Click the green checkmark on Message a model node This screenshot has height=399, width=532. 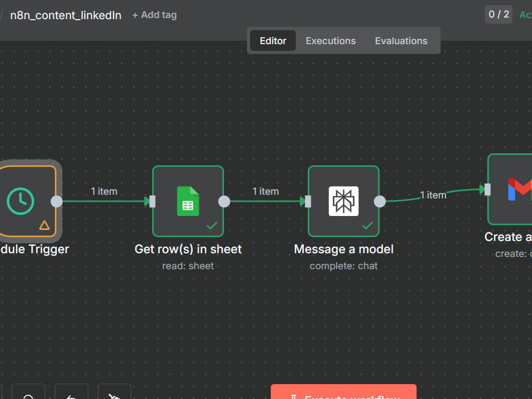coord(368,225)
